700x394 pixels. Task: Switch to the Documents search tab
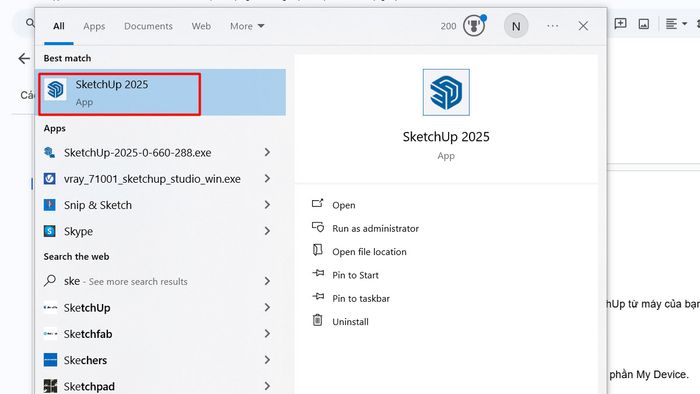[148, 26]
